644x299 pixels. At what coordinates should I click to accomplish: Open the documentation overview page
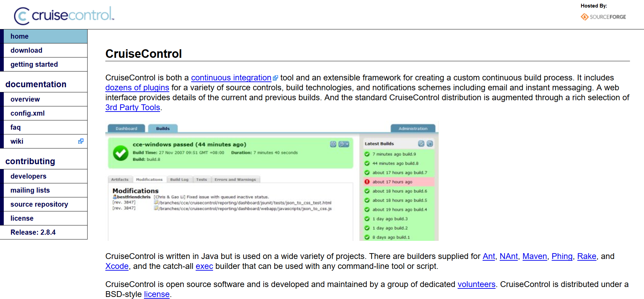(45, 99)
